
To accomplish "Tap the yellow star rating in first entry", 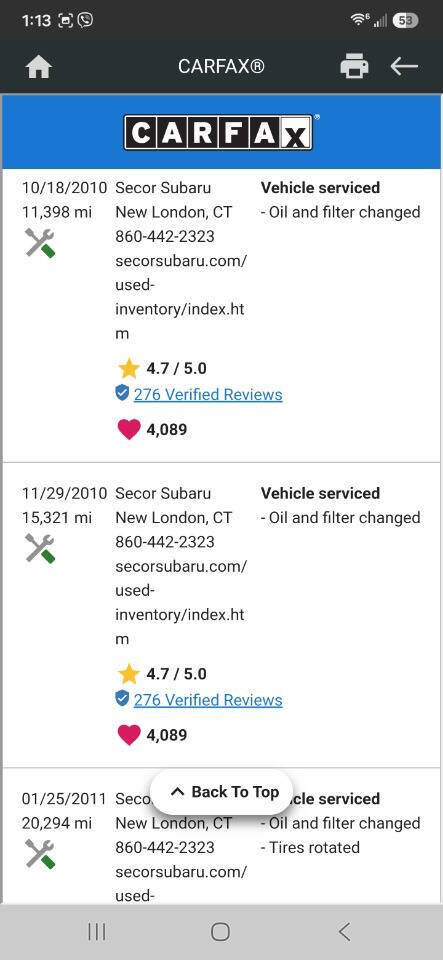I will coord(128,368).
